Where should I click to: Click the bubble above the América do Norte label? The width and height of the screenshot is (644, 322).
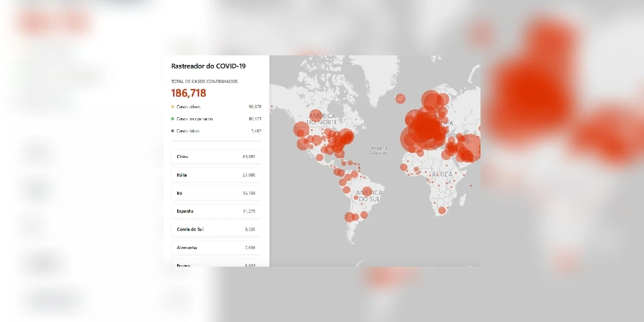pos(315,116)
